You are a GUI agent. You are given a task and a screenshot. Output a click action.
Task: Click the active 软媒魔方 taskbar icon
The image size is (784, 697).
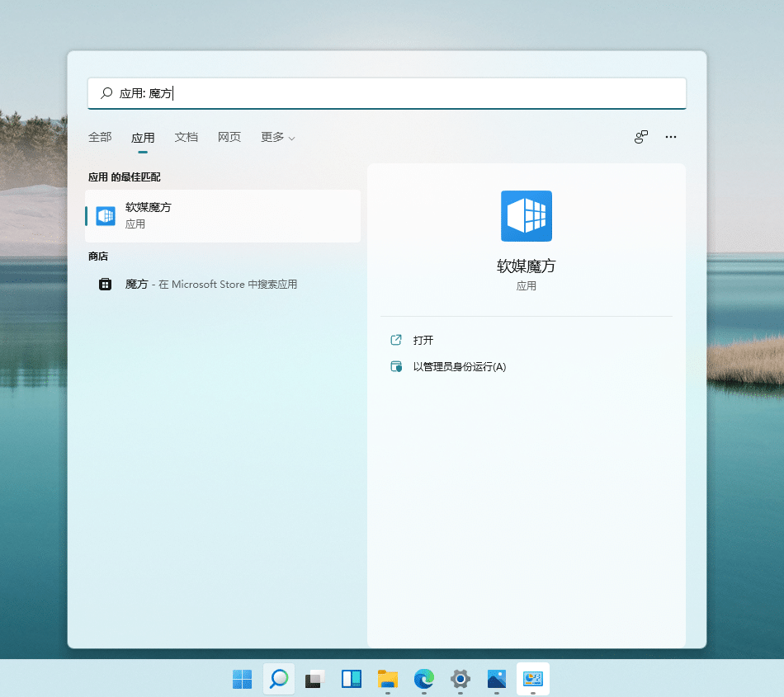pos(532,678)
